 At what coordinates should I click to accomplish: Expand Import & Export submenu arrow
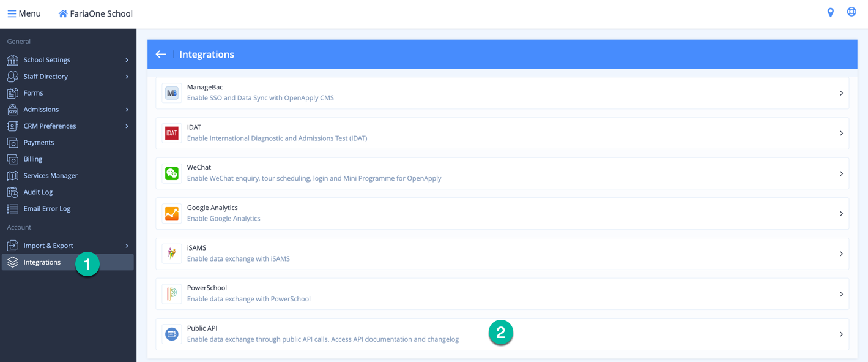(127, 246)
